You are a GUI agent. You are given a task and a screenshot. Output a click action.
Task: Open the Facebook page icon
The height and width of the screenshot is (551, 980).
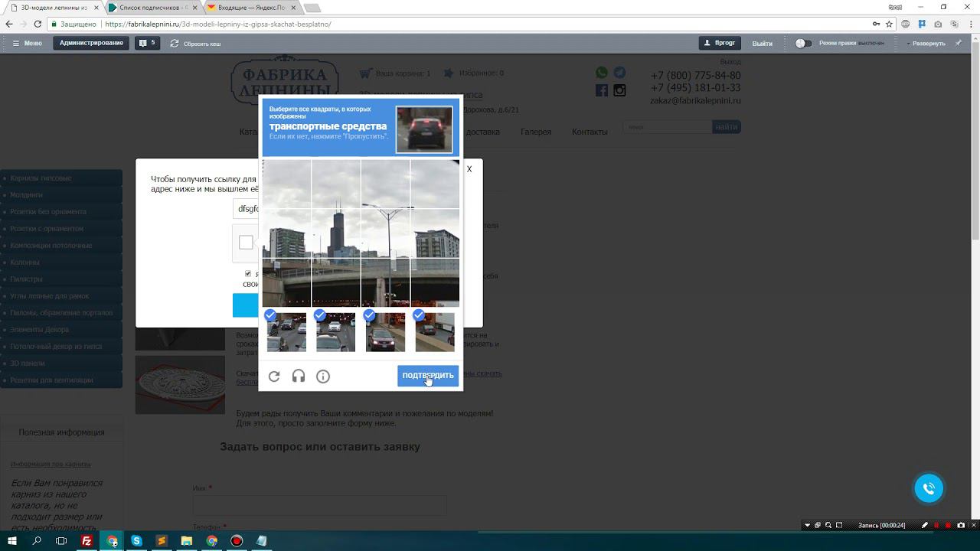[602, 90]
